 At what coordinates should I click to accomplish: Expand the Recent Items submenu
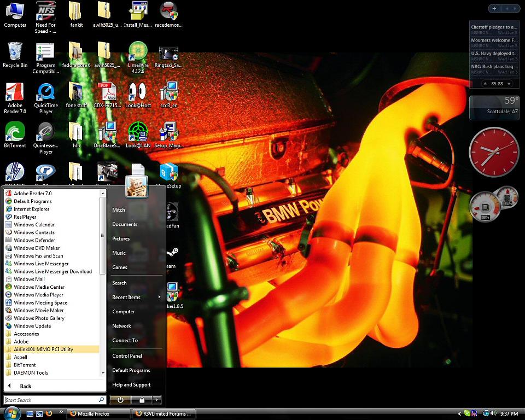126,297
